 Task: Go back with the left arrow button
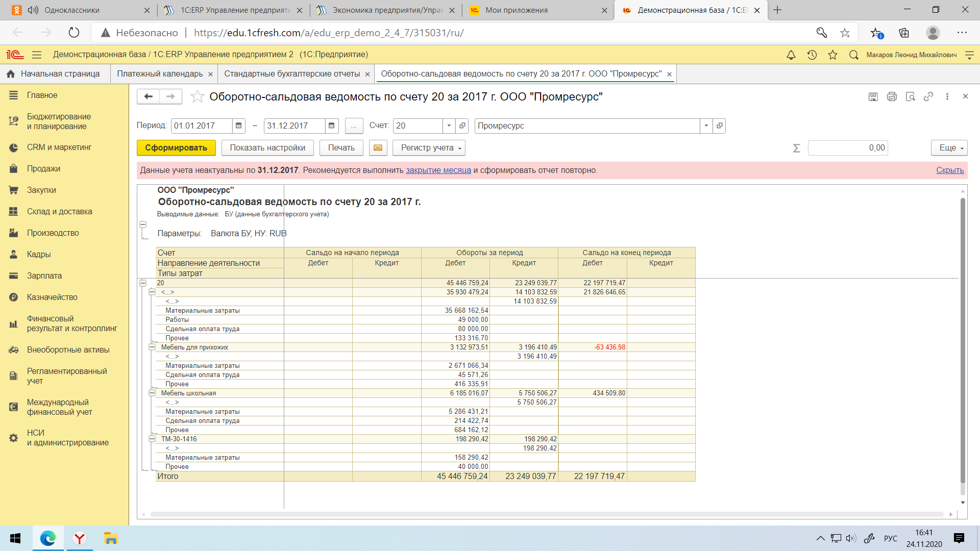149,96
